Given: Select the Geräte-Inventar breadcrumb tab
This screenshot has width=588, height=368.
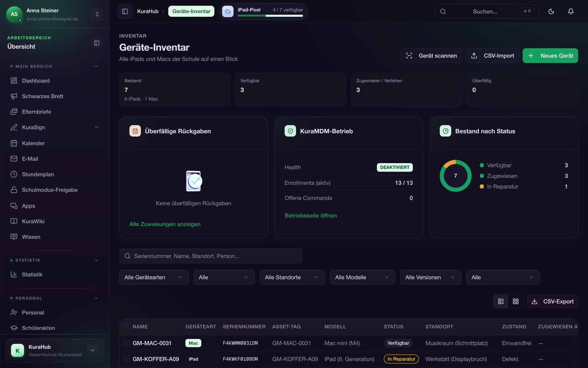Looking at the screenshot, I should 192,11.
